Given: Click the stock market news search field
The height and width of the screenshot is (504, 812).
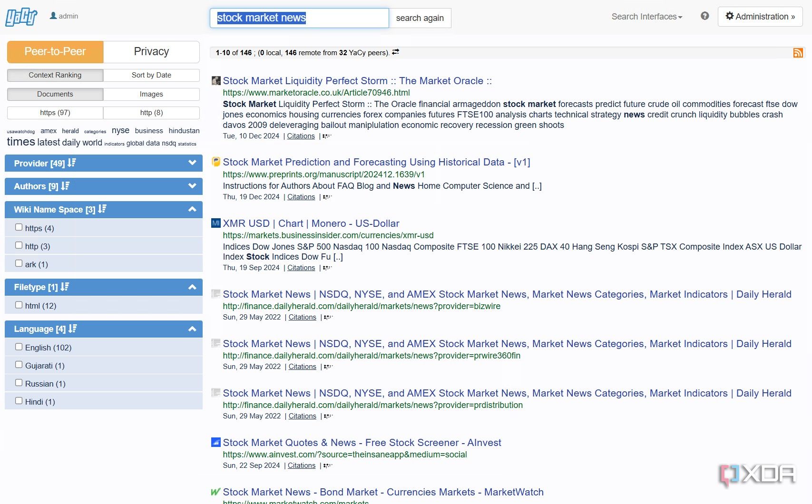Looking at the screenshot, I should click(299, 18).
